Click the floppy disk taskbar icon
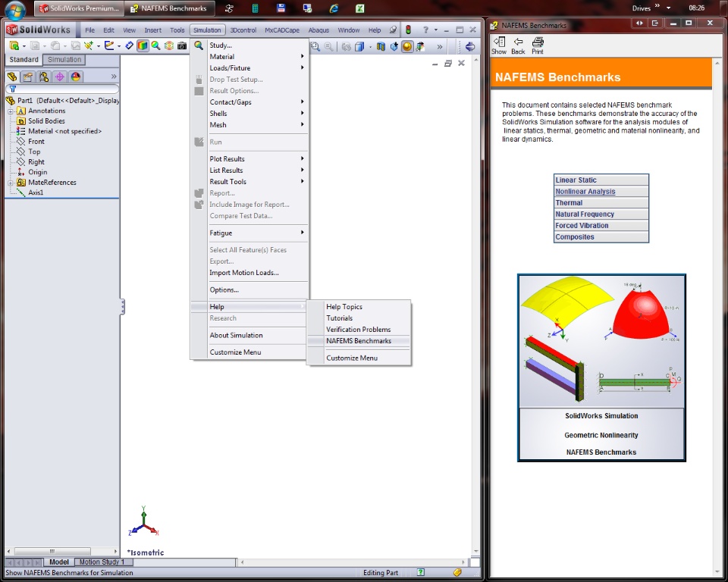Screen dimensions: 728x582 coord(281,8)
